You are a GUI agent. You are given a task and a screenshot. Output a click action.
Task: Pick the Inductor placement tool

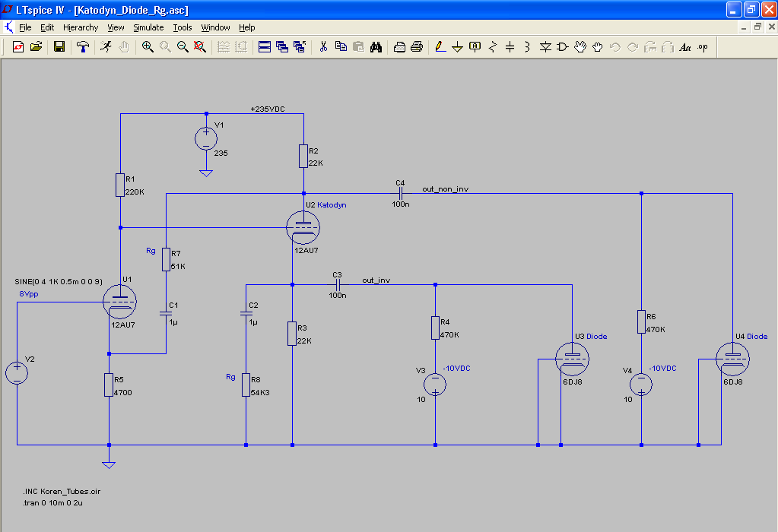[528, 47]
